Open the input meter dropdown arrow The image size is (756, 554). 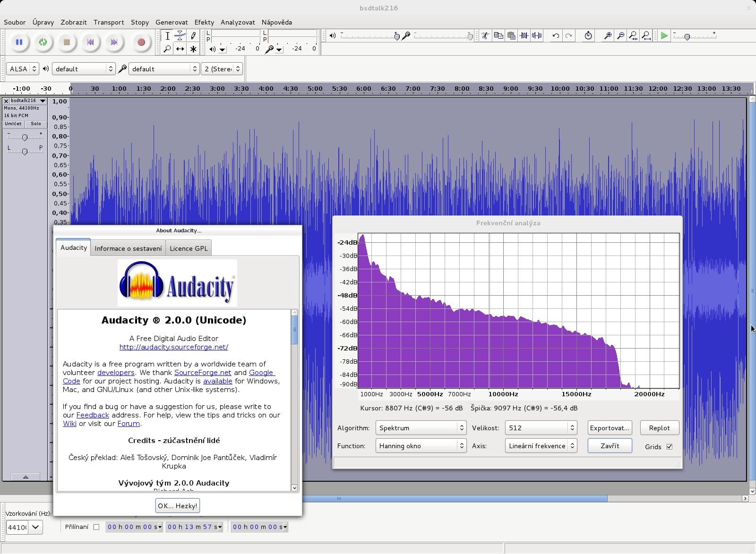279,50
